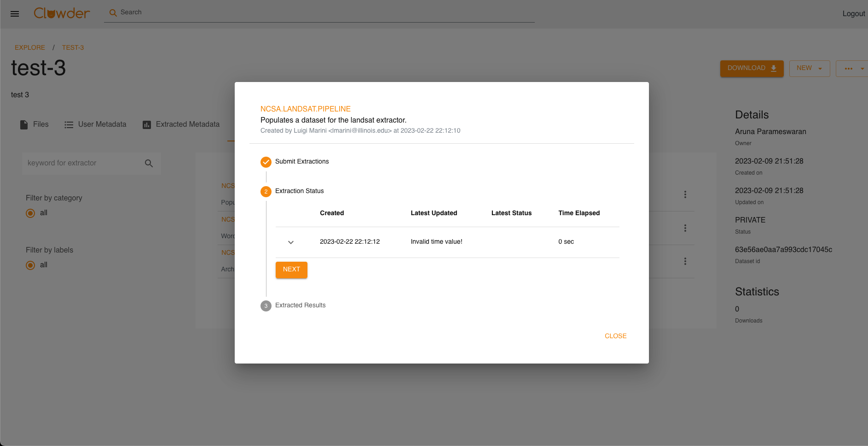This screenshot has height=446, width=868.
Task: Click the Time Elapsed column header
Action: coord(579,213)
